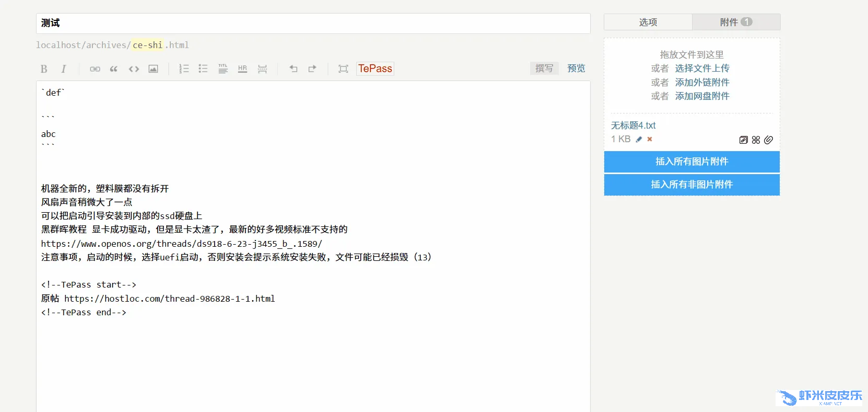Click the TePass toolbar button
Screen dimensions: 868x412
click(x=375, y=68)
